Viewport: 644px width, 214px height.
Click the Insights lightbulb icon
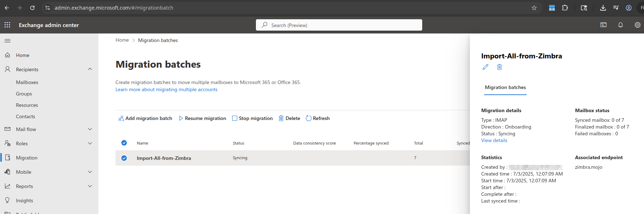coord(7,200)
